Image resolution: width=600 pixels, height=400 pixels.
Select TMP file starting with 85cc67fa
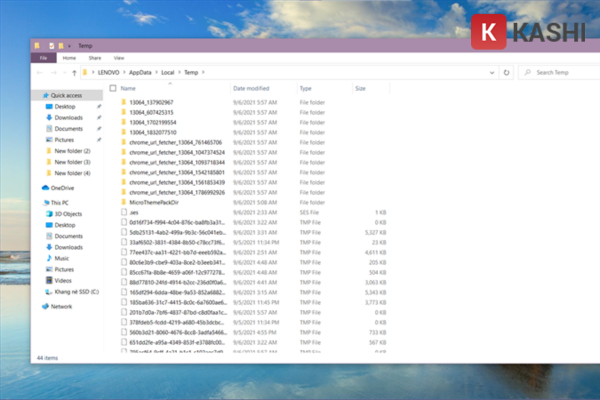pos(177,272)
